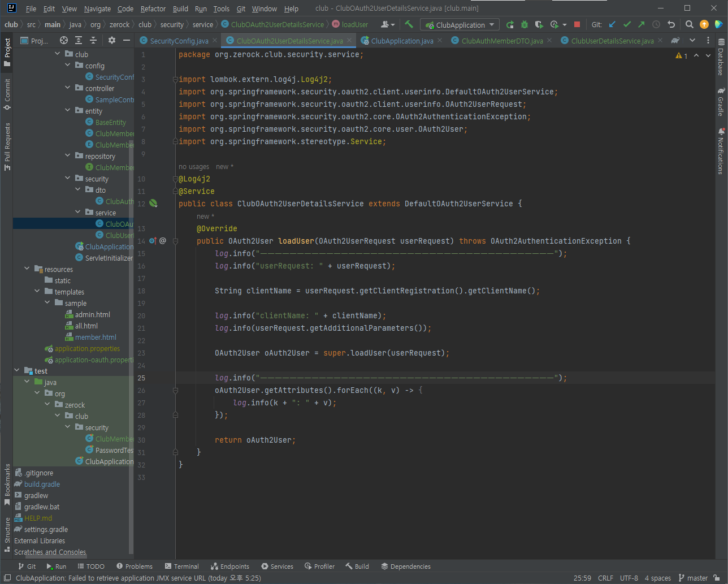This screenshot has height=584, width=728.
Task: Click Collapse All icon in Project panel
Action: click(93, 40)
